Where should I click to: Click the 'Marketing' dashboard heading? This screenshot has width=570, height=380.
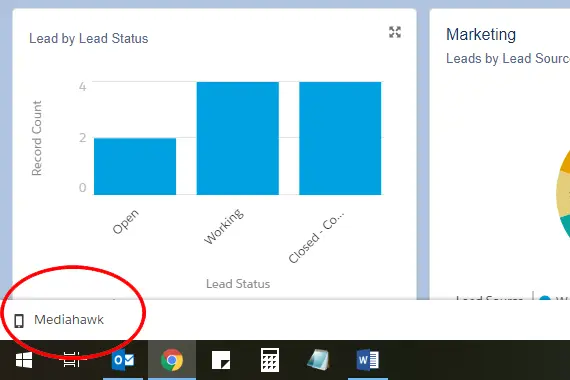481,35
